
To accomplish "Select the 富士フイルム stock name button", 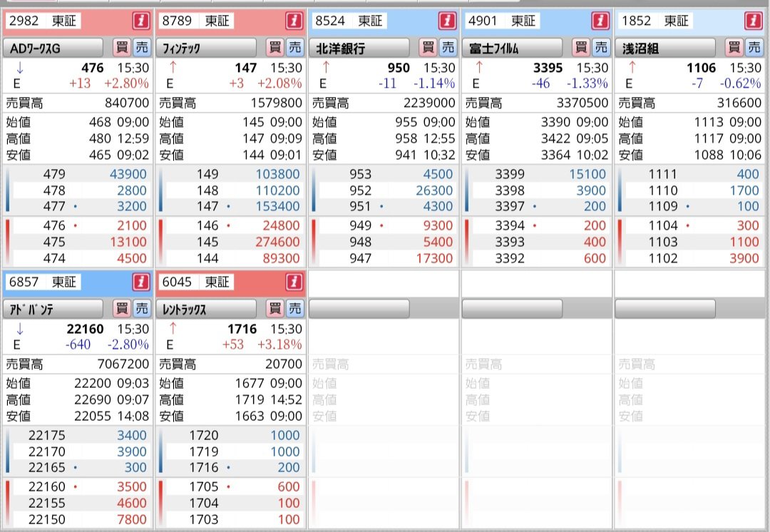I will pyautogui.click(x=513, y=48).
